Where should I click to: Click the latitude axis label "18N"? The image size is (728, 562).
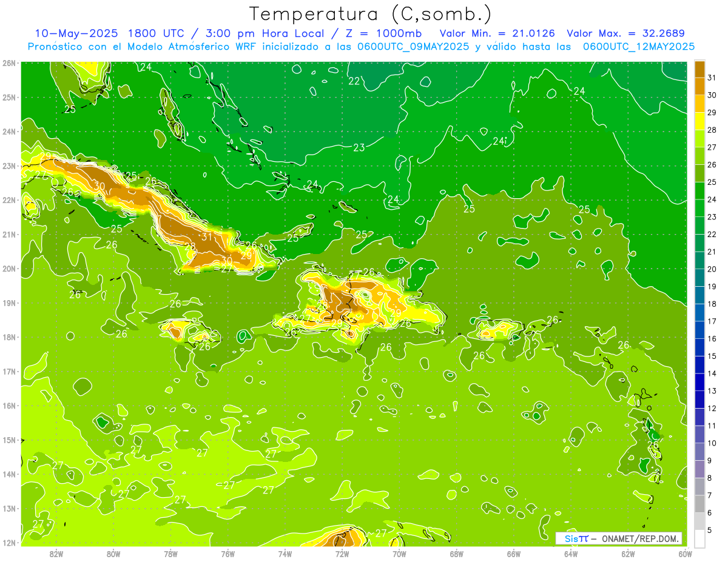pos(9,337)
